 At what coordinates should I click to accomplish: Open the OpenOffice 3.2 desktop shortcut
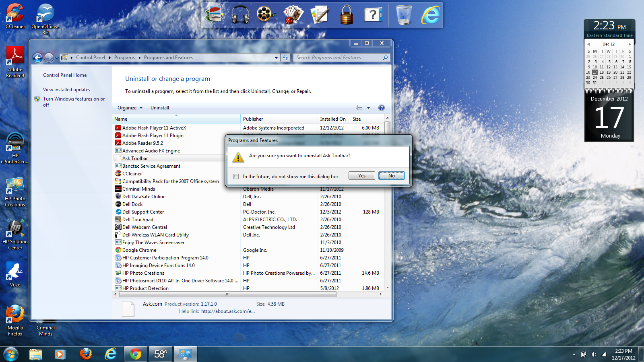(45, 19)
